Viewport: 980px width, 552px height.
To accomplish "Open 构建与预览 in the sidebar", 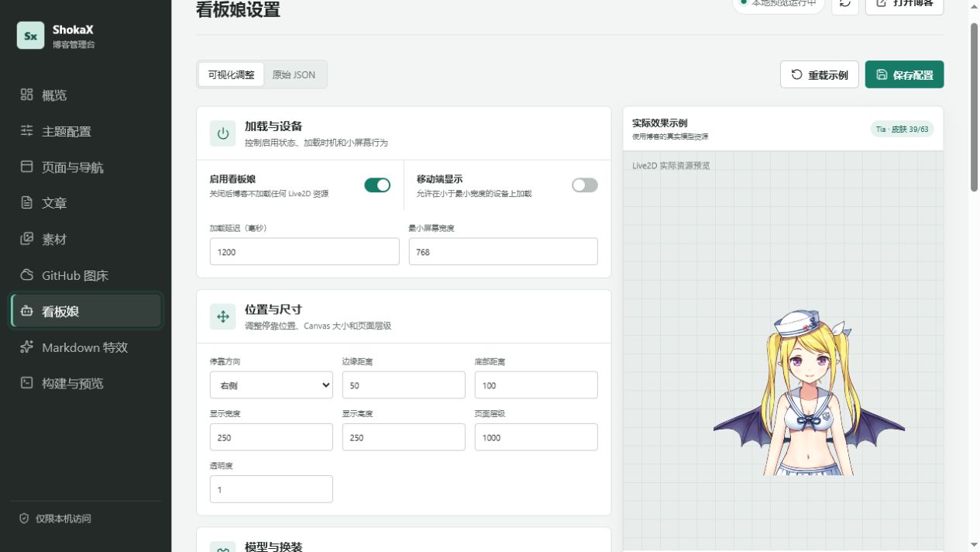I will tap(85, 383).
